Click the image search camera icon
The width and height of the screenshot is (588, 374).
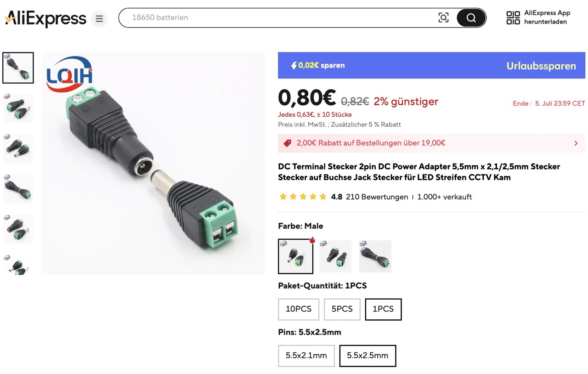coord(443,18)
